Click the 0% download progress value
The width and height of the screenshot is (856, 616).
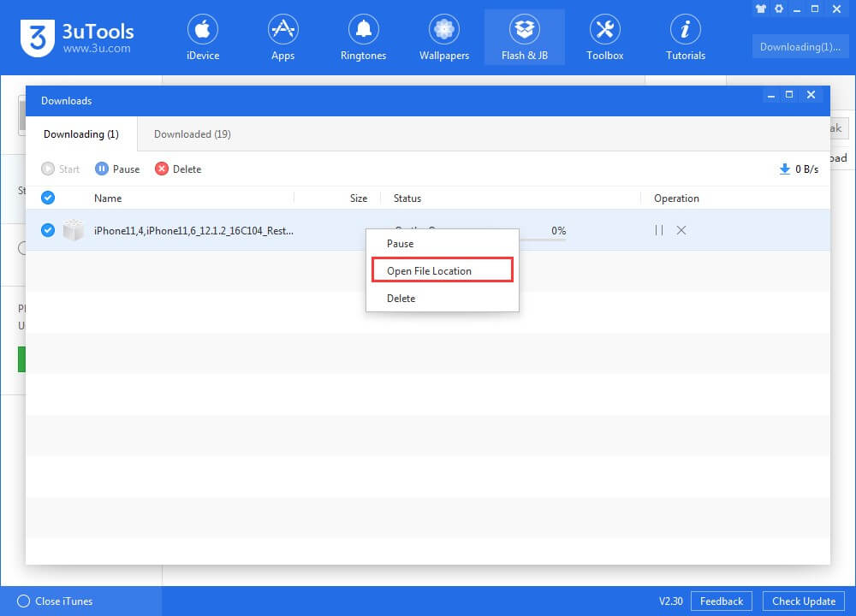coord(558,230)
